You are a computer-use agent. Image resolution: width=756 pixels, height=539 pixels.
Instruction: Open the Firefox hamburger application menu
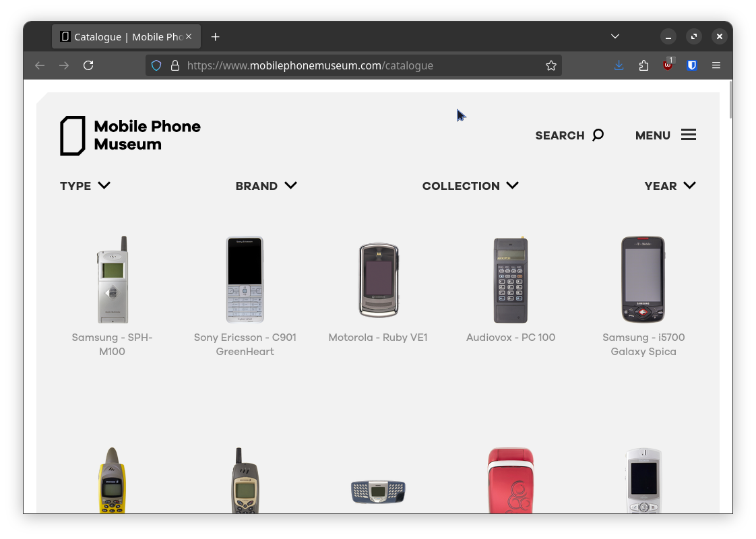(x=716, y=65)
